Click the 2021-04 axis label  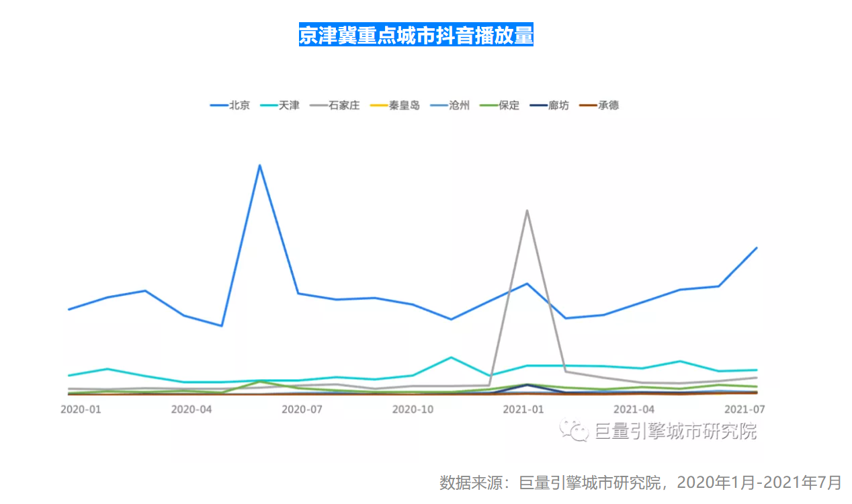(x=634, y=409)
